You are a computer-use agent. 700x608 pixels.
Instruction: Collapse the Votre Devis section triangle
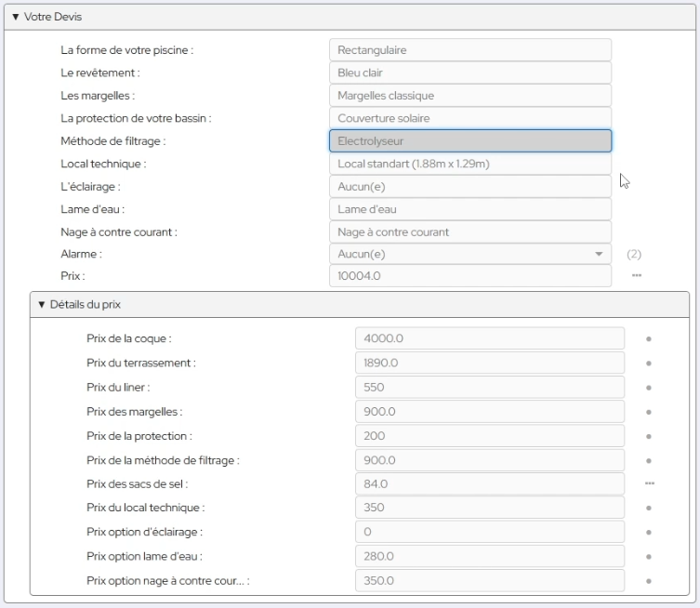tap(16, 17)
